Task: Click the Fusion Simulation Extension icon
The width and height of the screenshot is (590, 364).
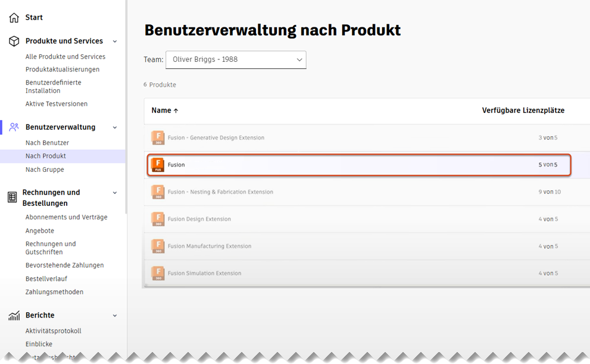Action: tap(158, 273)
